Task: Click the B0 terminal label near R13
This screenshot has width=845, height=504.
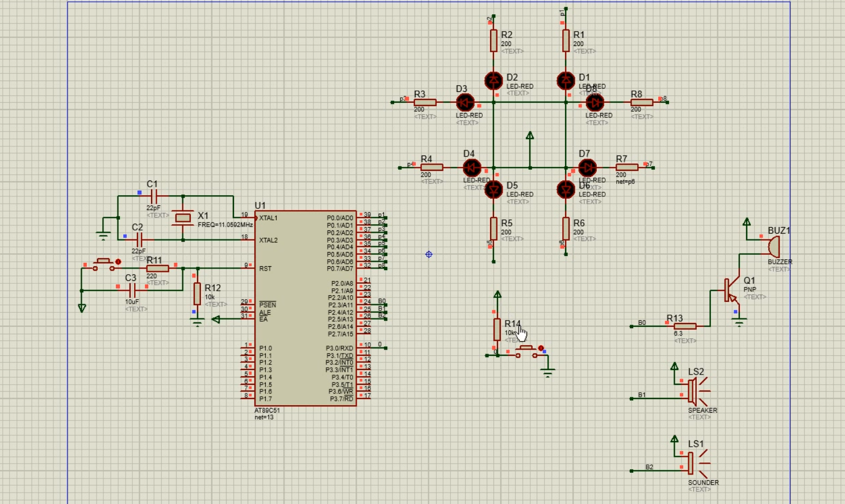Action: point(642,323)
